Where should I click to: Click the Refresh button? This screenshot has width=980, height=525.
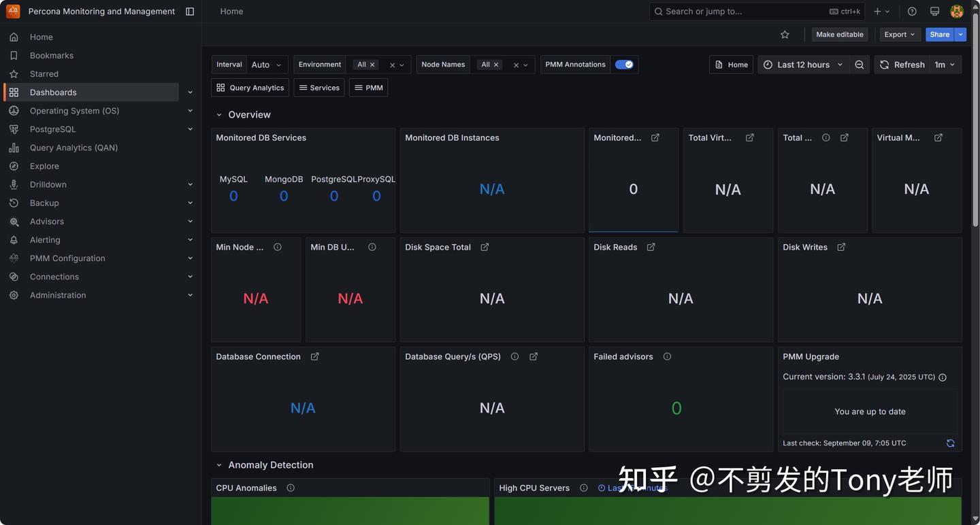point(902,65)
